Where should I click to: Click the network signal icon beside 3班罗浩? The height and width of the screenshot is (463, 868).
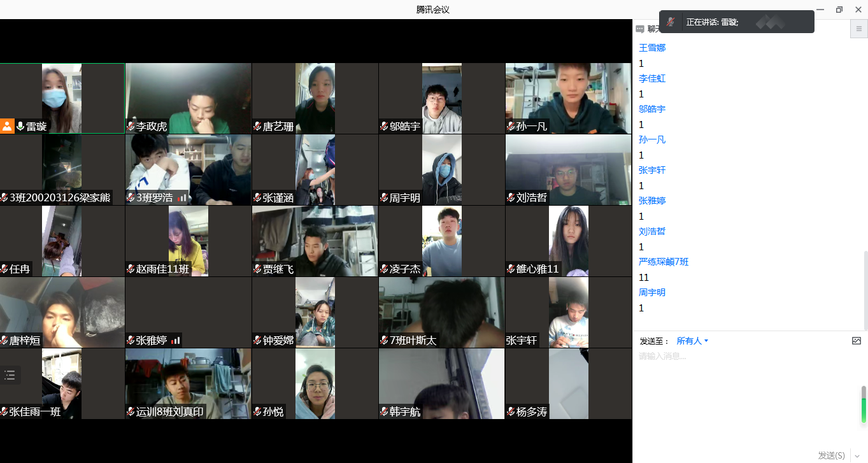click(x=182, y=198)
